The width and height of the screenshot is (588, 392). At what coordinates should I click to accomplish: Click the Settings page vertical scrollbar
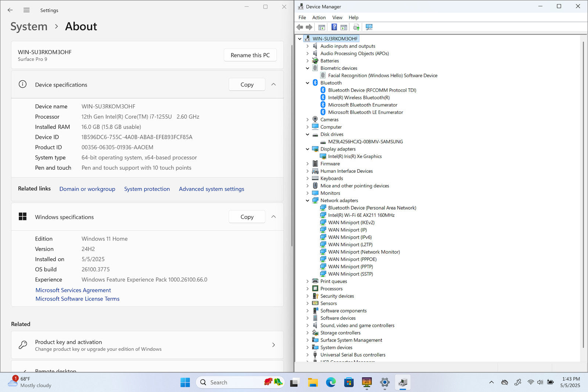292,145
